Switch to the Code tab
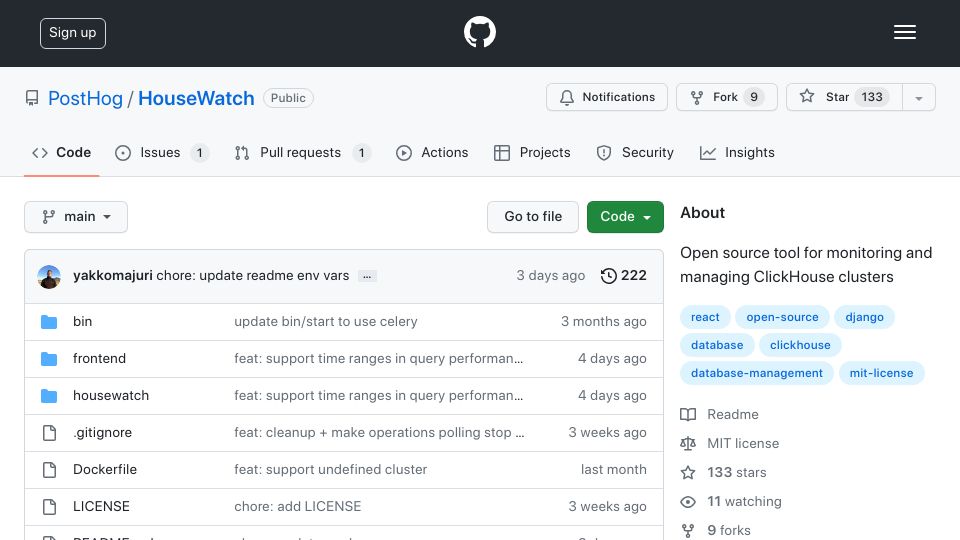The width and height of the screenshot is (960, 540). tap(61, 152)
